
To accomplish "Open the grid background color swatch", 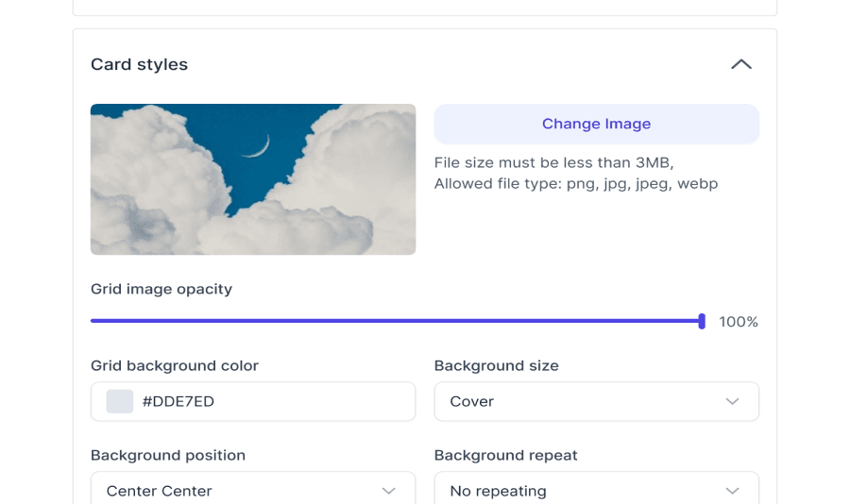I will click(120, 401).
